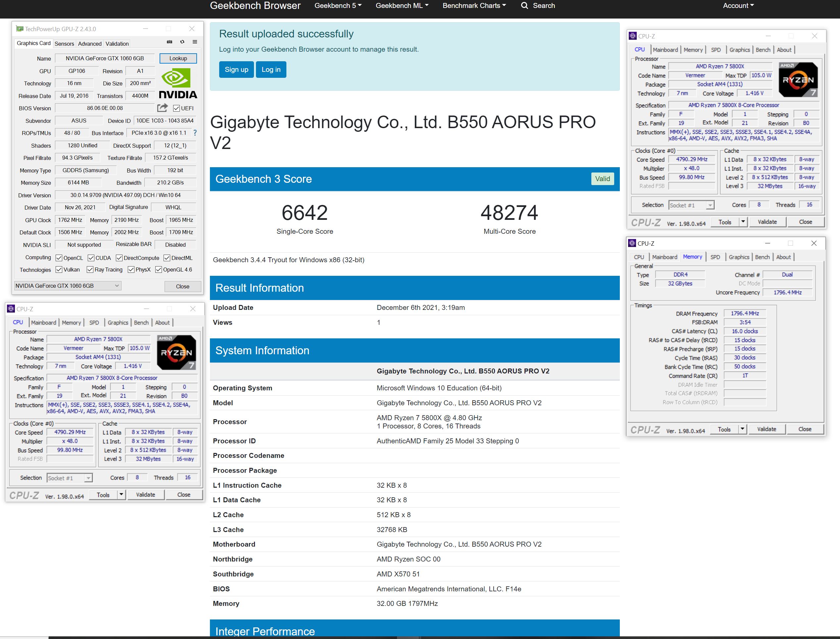
Task: Open Socket #1 dropdown in lower-left CPU-Z
Action: coord(70,478)
